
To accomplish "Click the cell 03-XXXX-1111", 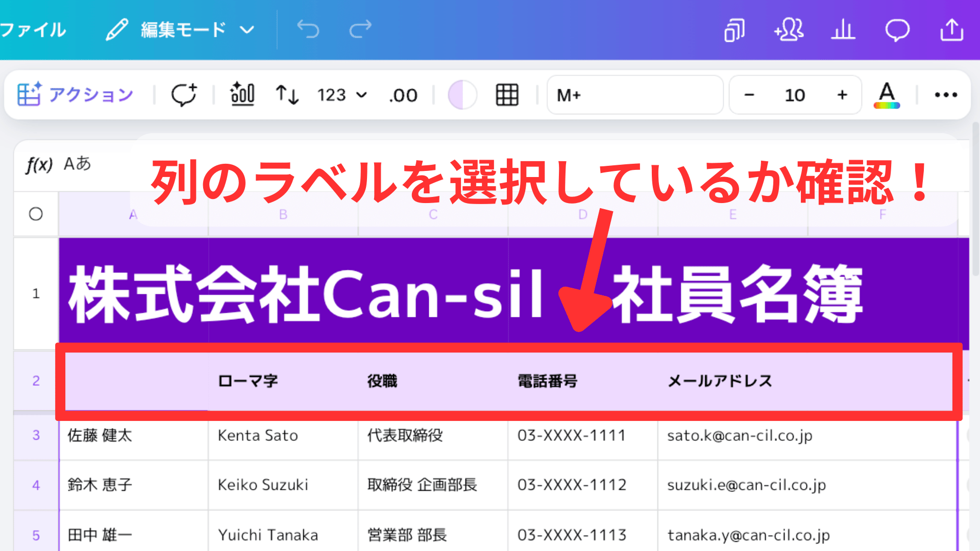I will pos(583,435).
